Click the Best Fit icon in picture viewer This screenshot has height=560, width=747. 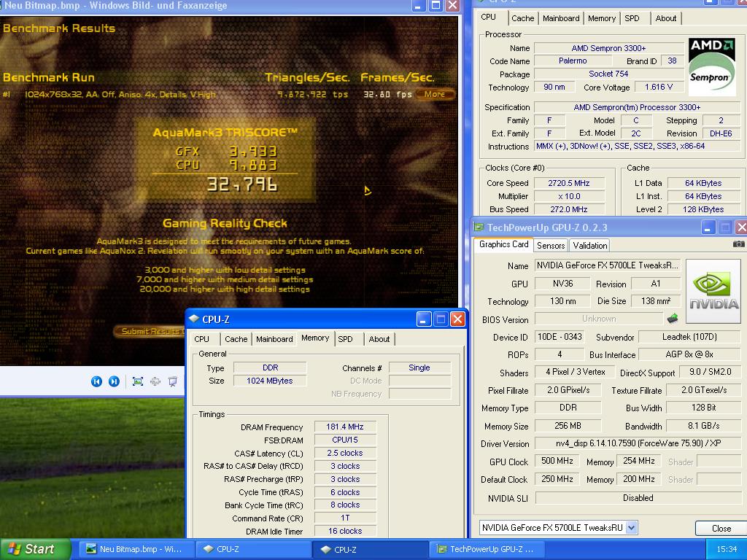pyautogui.click(x=138, y=381)
